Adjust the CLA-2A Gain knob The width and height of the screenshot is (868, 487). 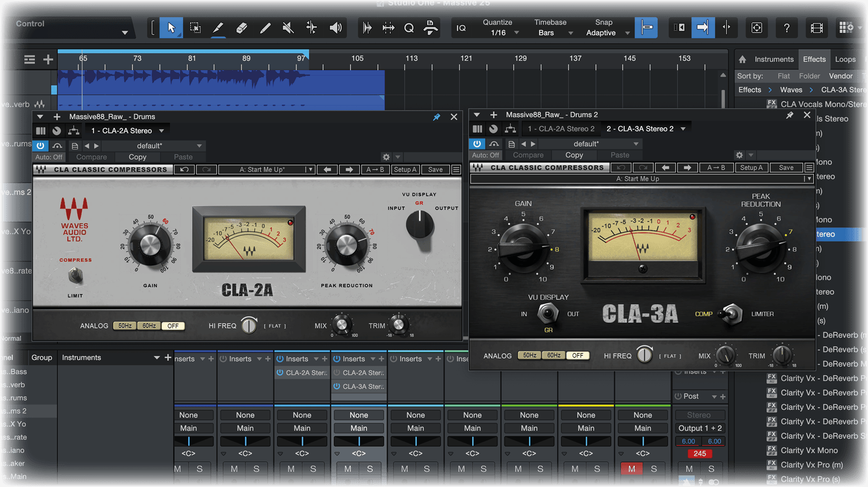(149, 244)
